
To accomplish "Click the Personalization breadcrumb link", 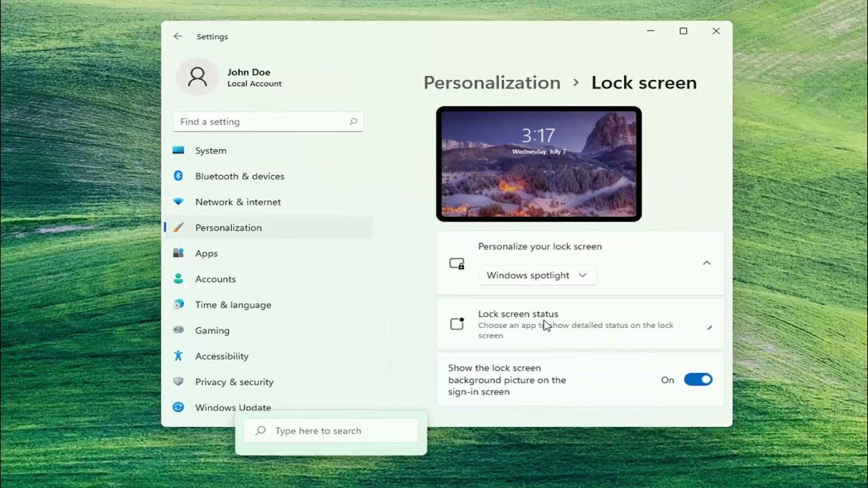I will 492,83.
